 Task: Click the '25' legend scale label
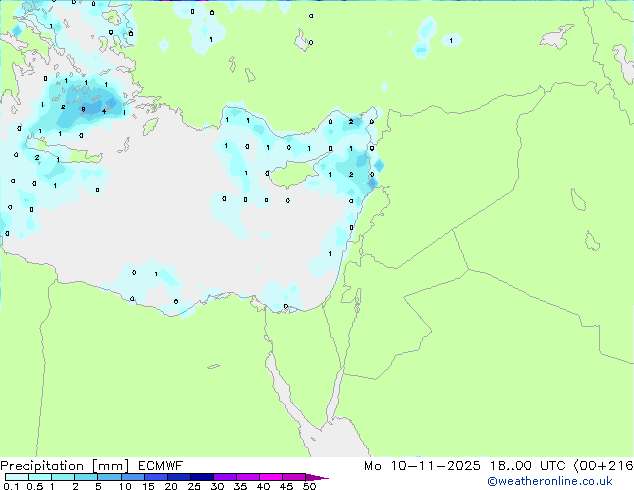click(x=194, y=486)
